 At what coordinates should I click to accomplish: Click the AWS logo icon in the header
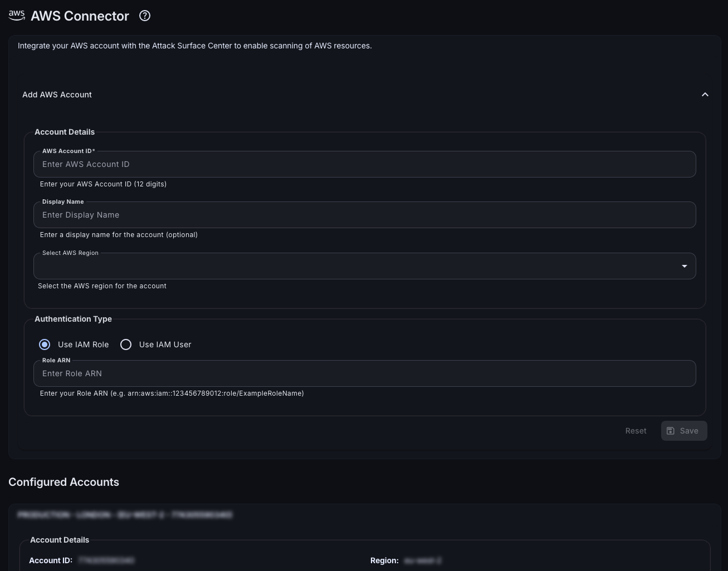[x=16, y=16]
